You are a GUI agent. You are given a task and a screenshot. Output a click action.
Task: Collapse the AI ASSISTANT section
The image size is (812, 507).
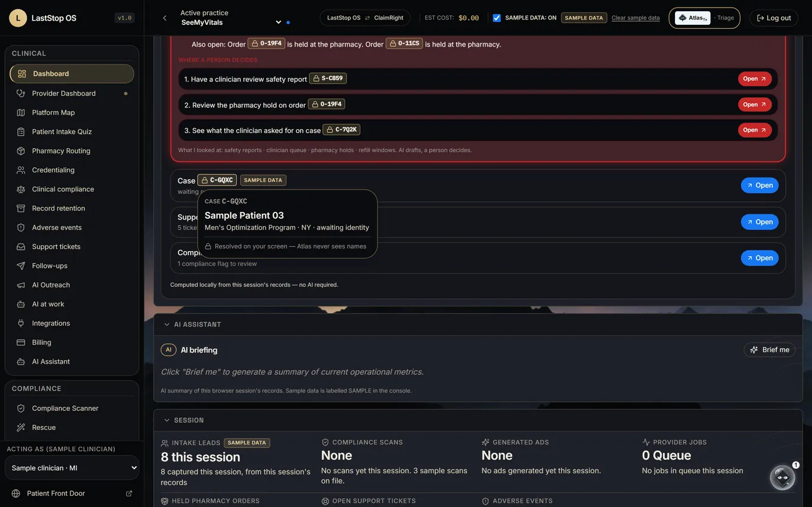(167, 325)
